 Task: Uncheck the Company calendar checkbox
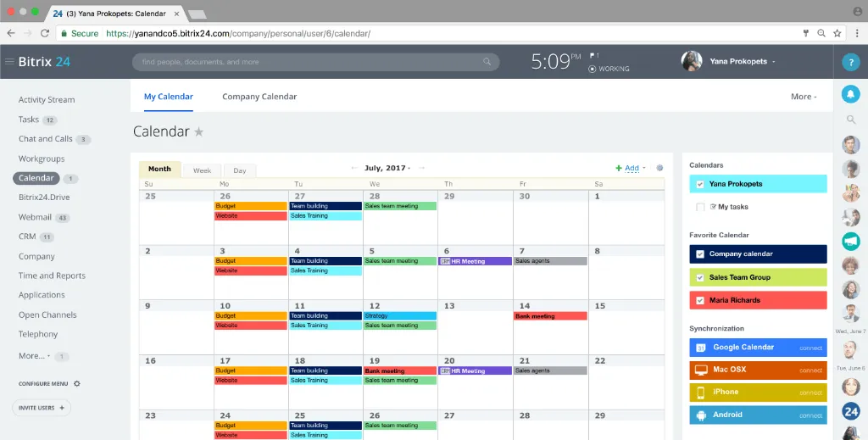(x=700, y=254)
